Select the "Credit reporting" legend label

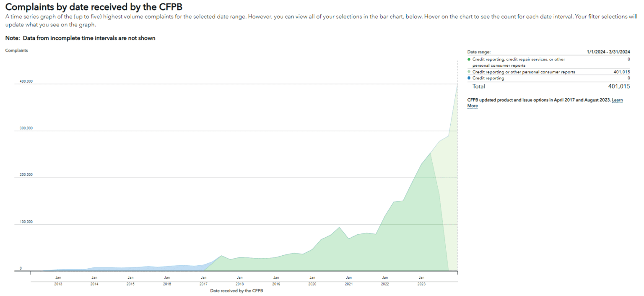pos(488,78)
